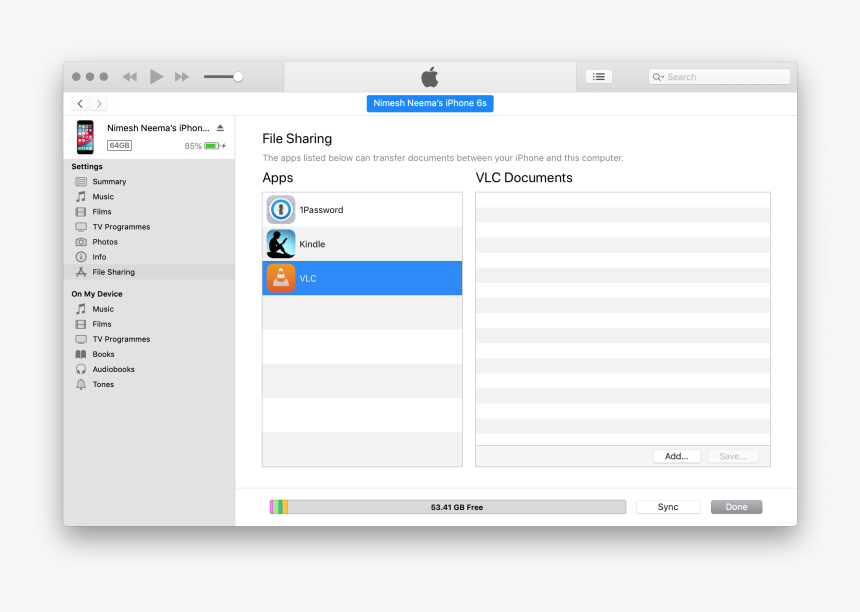Click the File Sharing app-store icon

[81, 272]
